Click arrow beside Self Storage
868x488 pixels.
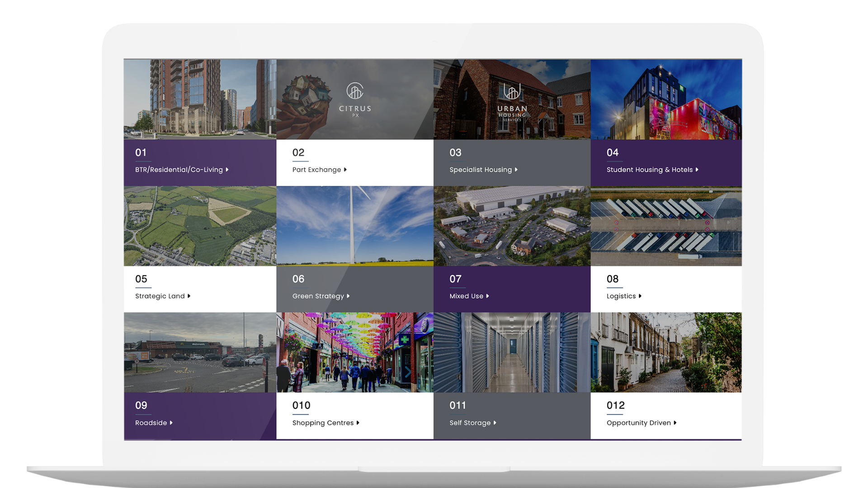(495, 423)
